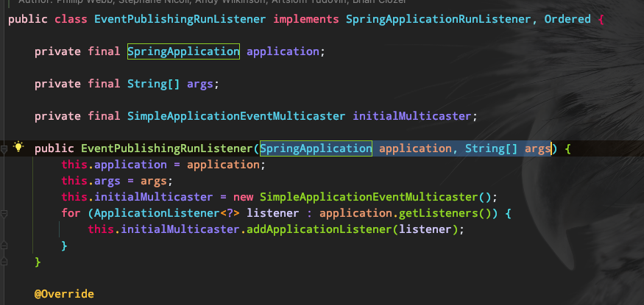Collapse the for loop fold marker

pos(4,214)
